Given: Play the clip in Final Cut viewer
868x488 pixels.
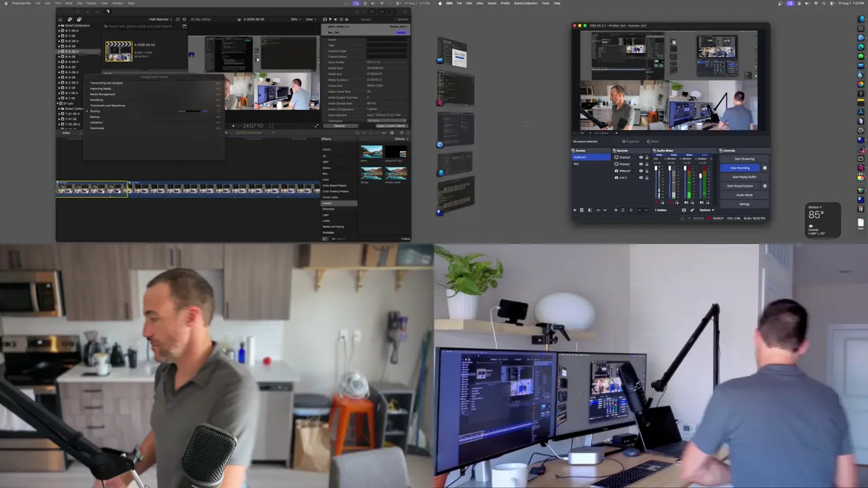Looking at the screenshot, I should coord(233,125).
